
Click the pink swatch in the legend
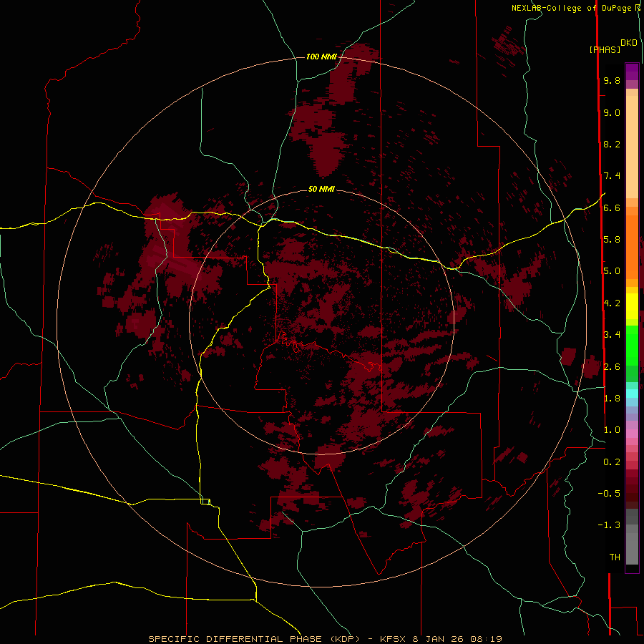pyautogui.click(x=632, y=434)
